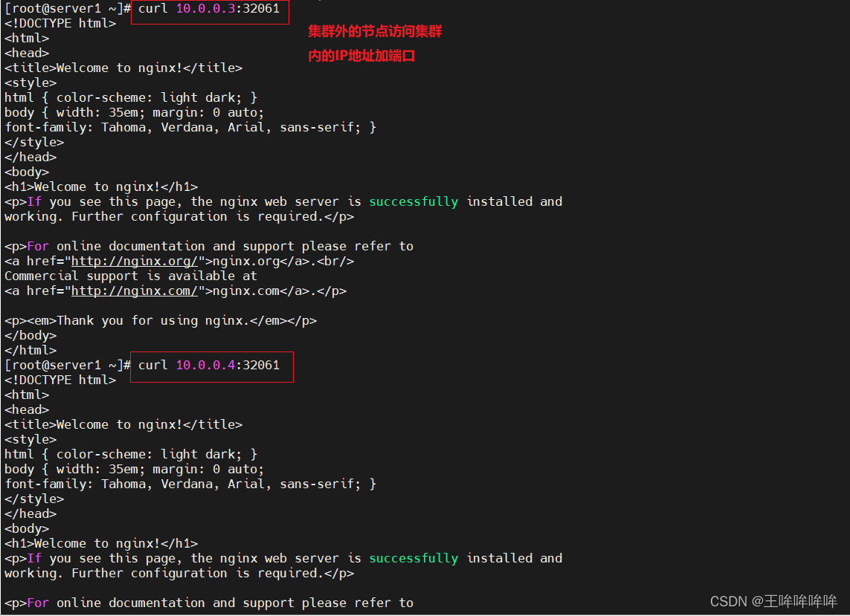Click the second '<!DOCTYPE html>' line
This screenshot has width=850, height=616.
60,380
